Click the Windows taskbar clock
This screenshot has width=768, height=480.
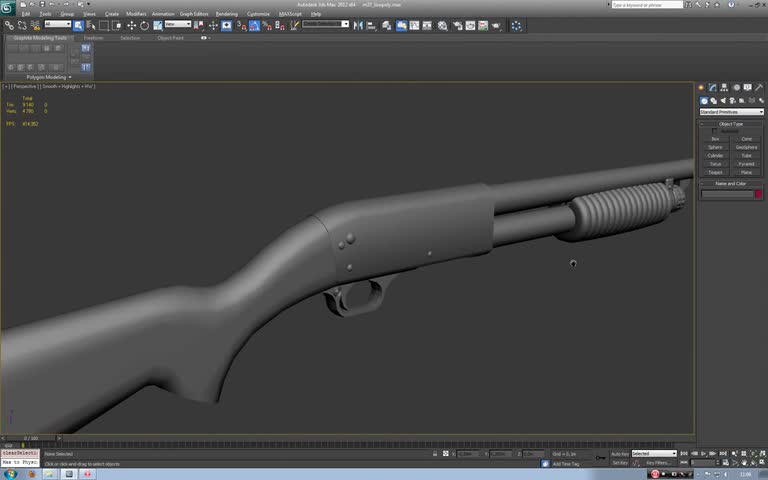pyautogui.click(x=745, y=474)
